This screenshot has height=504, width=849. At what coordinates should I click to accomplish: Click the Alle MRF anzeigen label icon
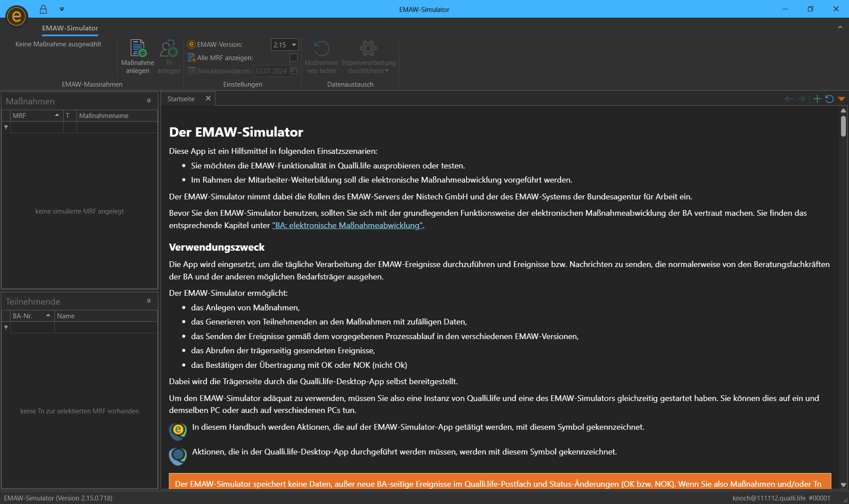[191, 57]
